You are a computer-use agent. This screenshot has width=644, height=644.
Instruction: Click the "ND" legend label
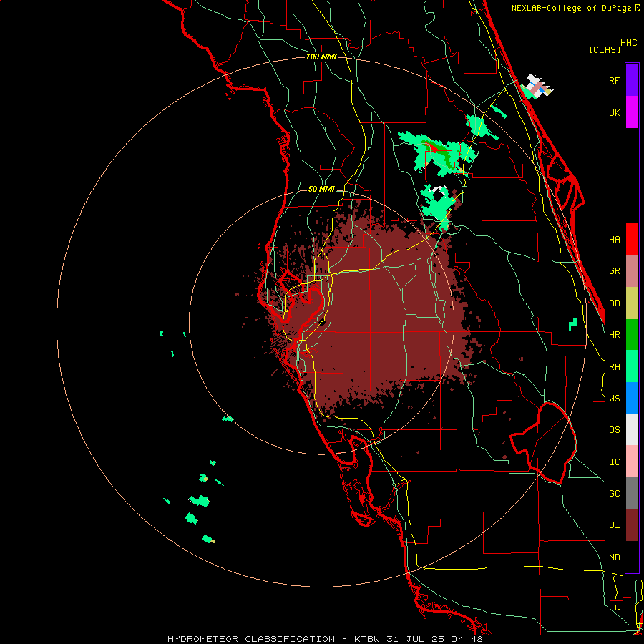click(614, 557)
